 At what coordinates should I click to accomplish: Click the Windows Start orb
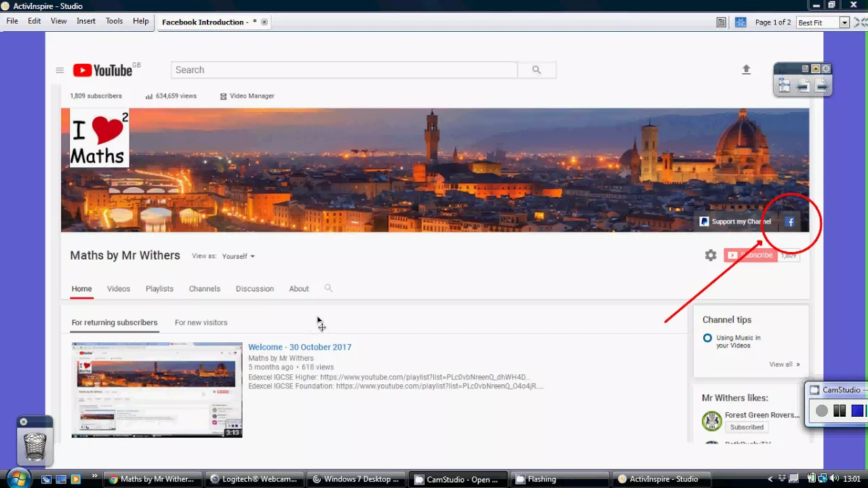pos(18,479)
